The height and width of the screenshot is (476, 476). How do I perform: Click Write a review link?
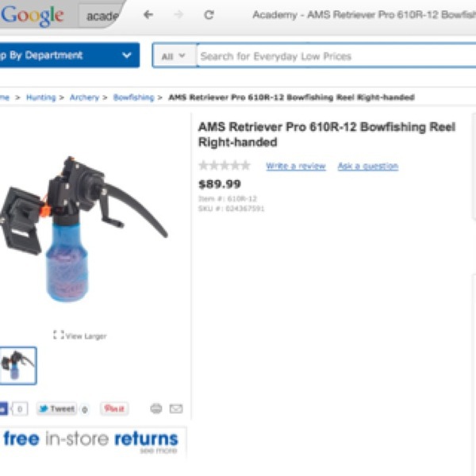[296, 166]
